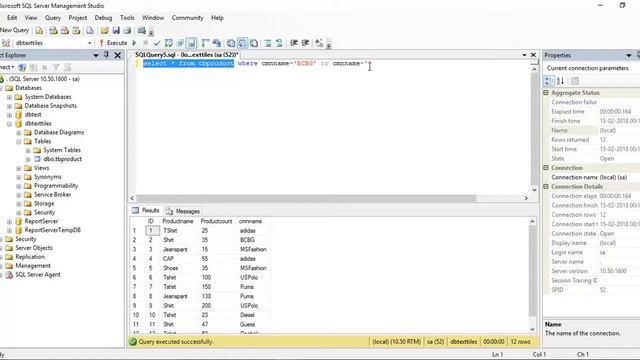Switch to the Messages tab

(183, 211)
